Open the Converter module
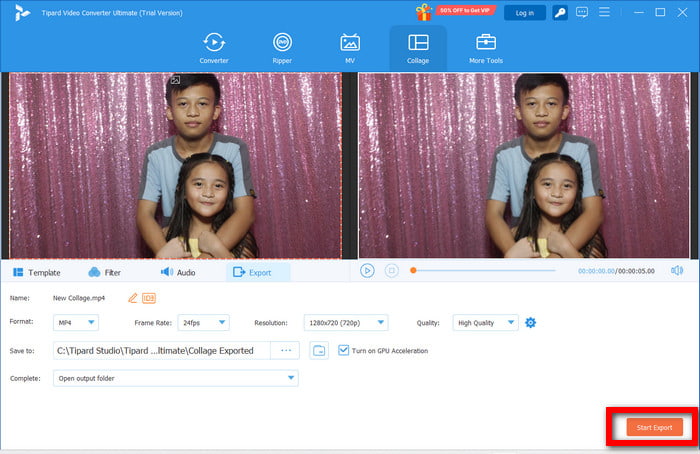The height and width of the screenshot is (454, 700). (x=213, y=46)
